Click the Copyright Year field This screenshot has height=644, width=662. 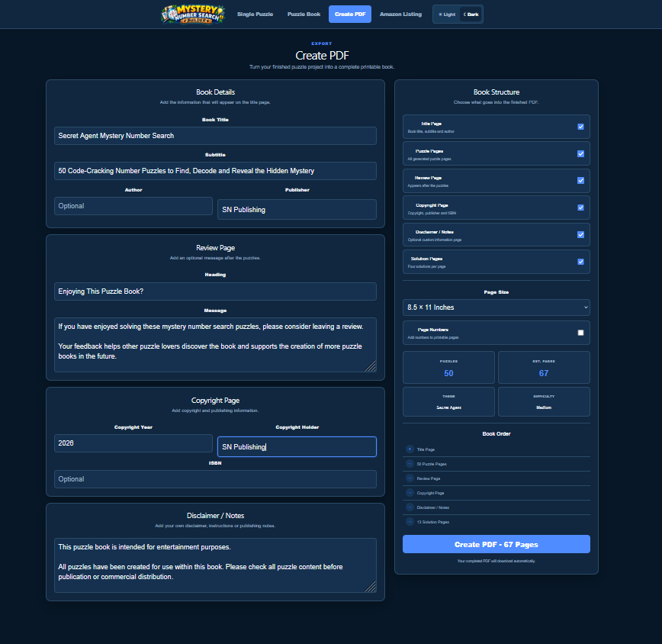tap(133, 443)
